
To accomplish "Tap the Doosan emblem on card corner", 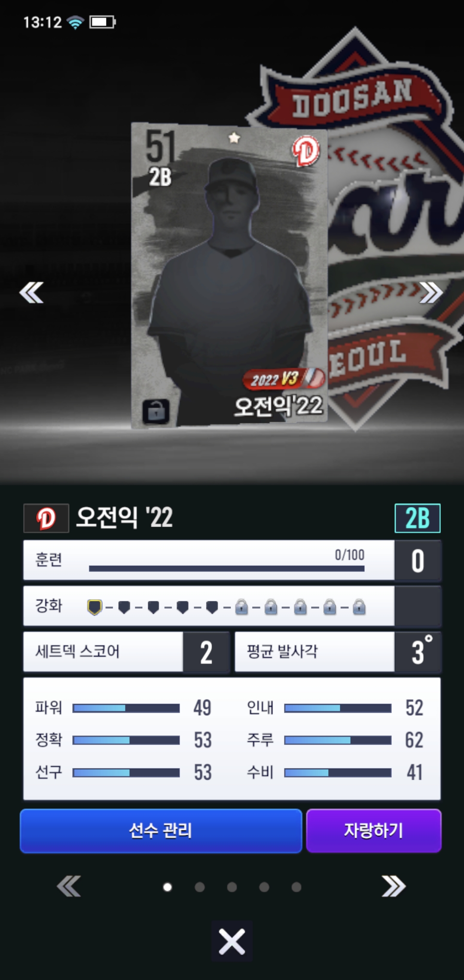I will [306, 151].
